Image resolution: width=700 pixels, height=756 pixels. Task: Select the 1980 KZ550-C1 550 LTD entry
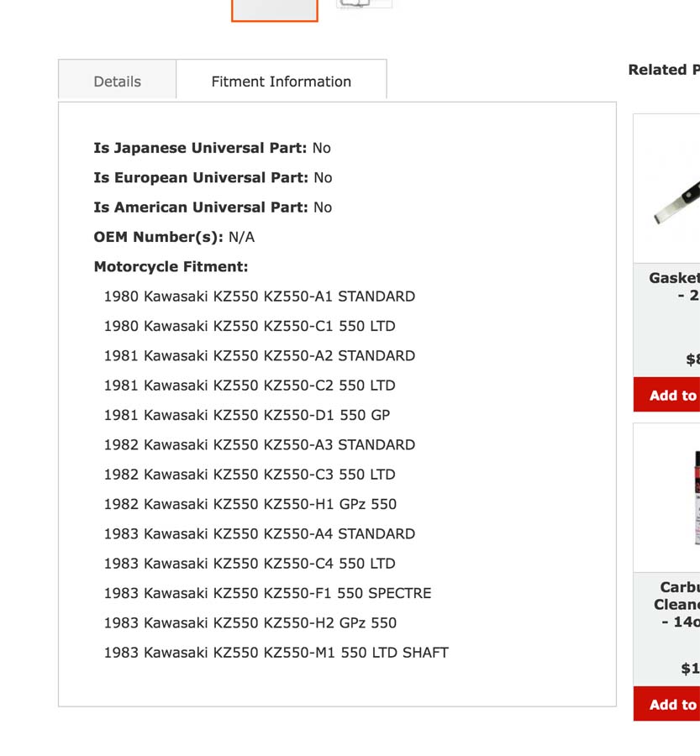pos(249,326)
